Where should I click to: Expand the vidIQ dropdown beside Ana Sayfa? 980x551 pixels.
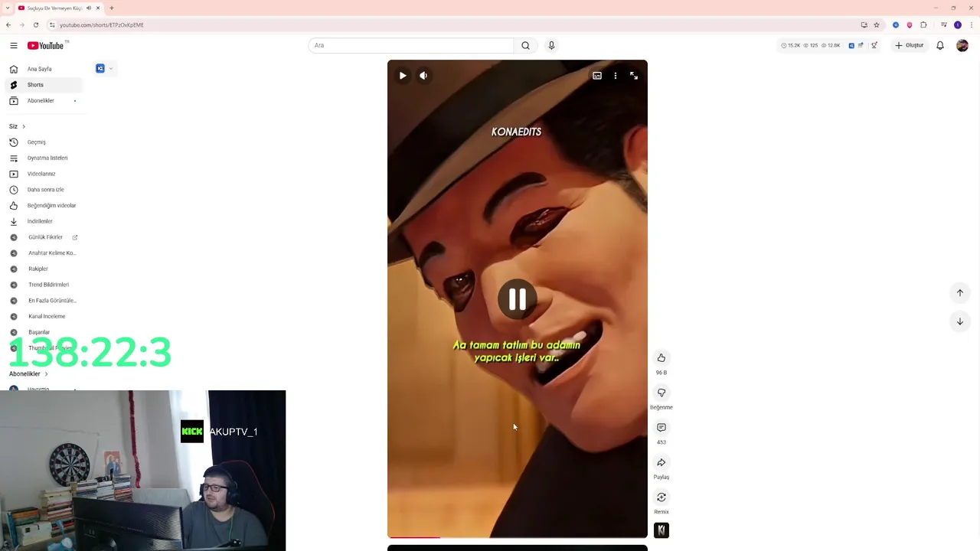(x=111, y=69)
